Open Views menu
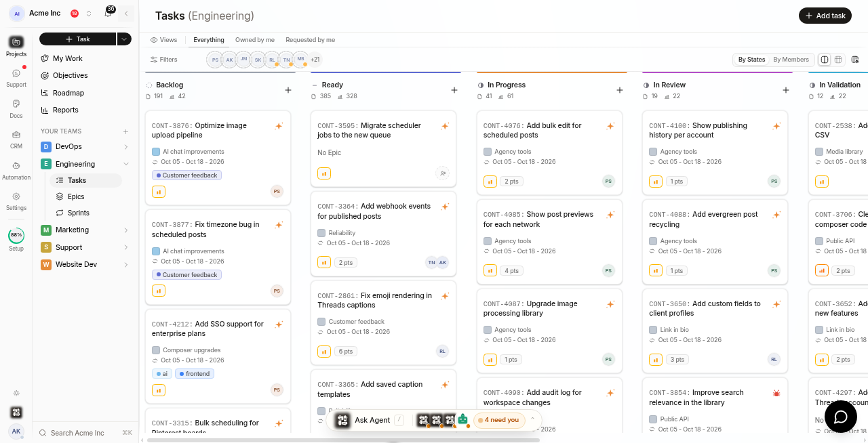Screen dimensions: 868x443 point(163,40)
